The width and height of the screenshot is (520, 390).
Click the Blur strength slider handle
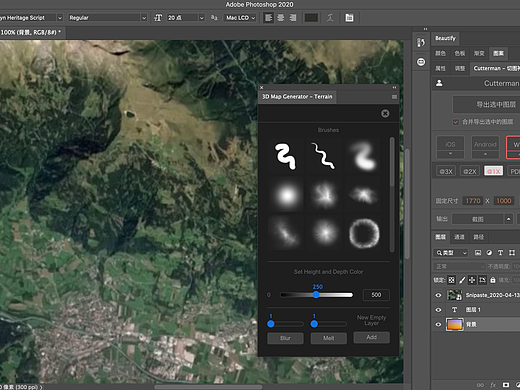271,324
